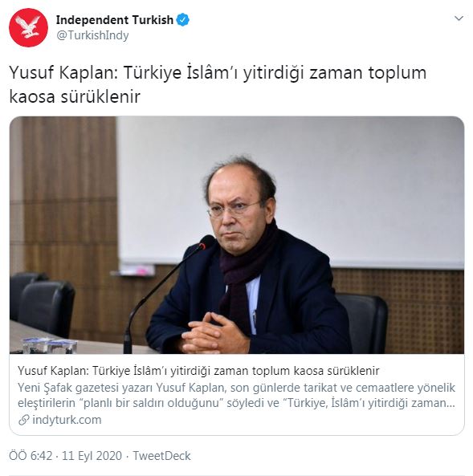Click the "11 Eyl 2020" date

pyautogui.click(x=92, y=456)
